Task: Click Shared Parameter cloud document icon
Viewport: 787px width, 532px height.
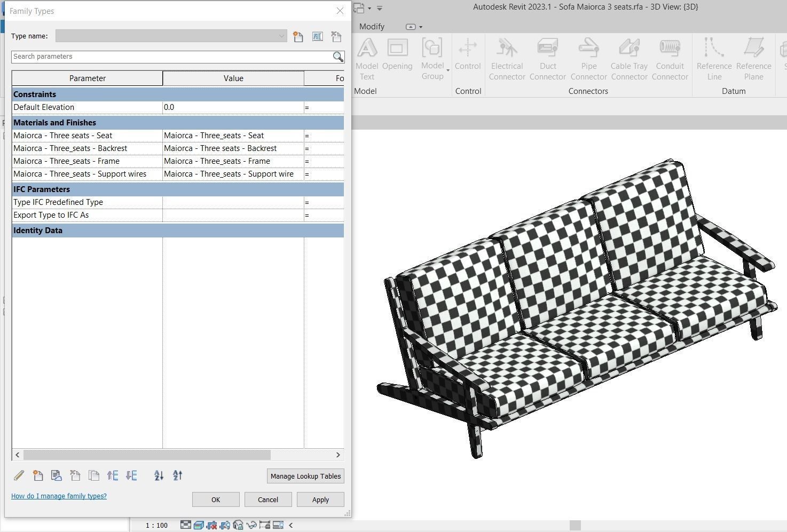Action: [x=56, y=475]
